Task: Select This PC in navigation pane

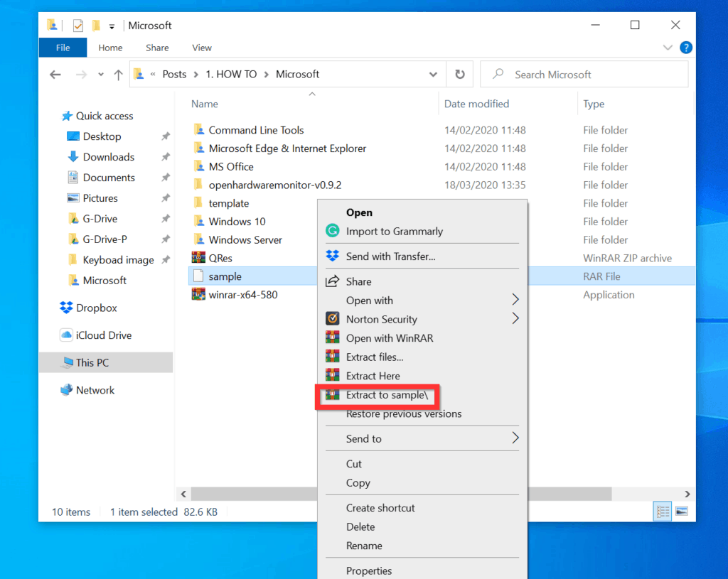Action: 92,362
